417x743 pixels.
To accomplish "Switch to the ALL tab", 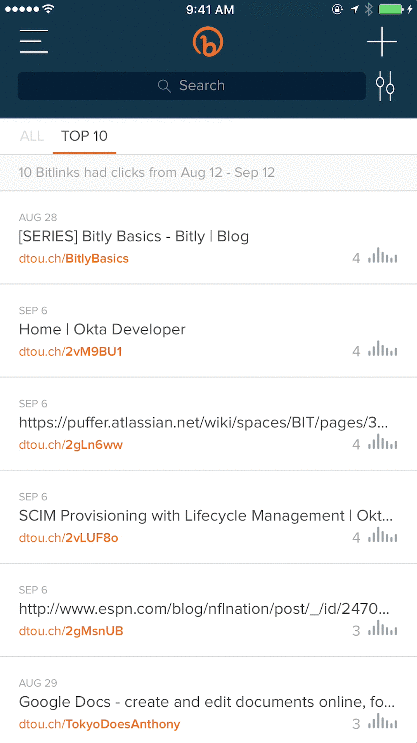I will 32,136.
